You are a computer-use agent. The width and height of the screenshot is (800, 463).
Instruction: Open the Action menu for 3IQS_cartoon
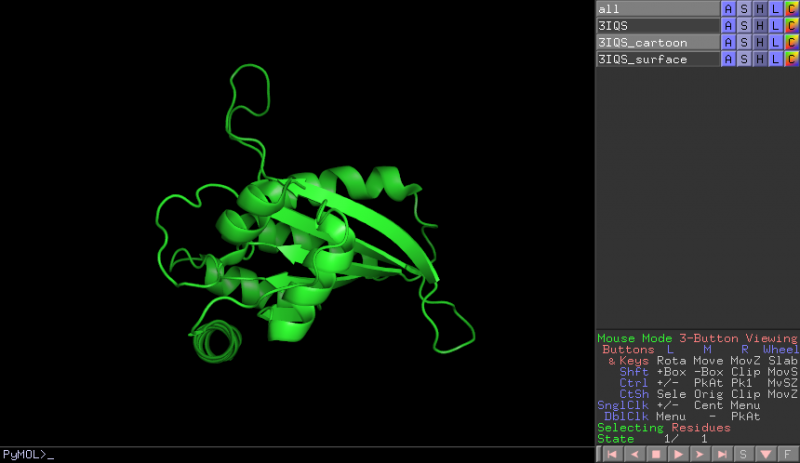[x=728, y=42]
